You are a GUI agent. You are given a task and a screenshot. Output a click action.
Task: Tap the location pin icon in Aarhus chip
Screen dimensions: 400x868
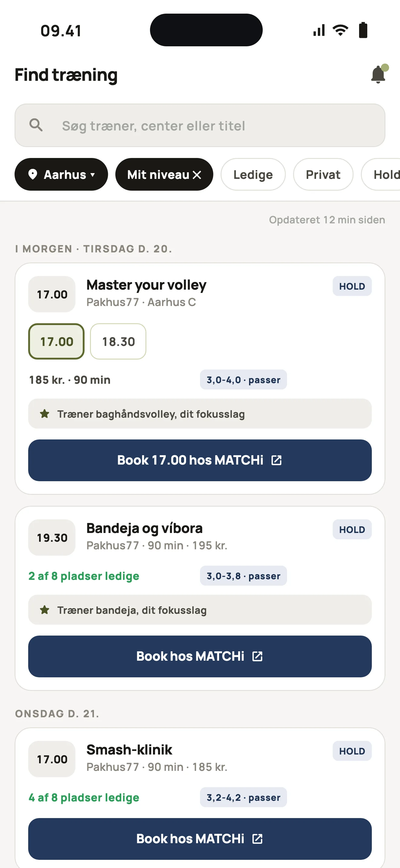33,174
